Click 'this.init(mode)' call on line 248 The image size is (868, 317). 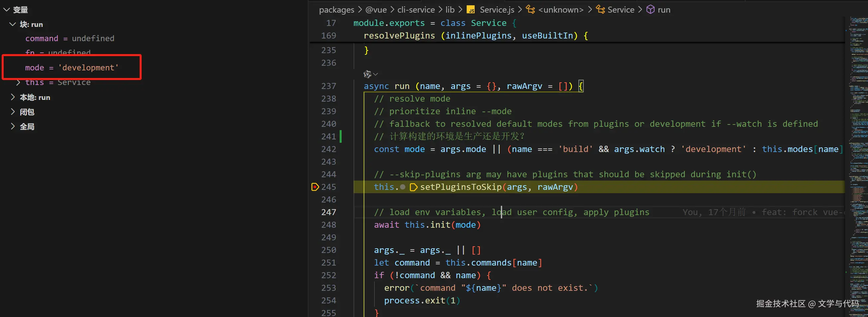click(442, 225)
